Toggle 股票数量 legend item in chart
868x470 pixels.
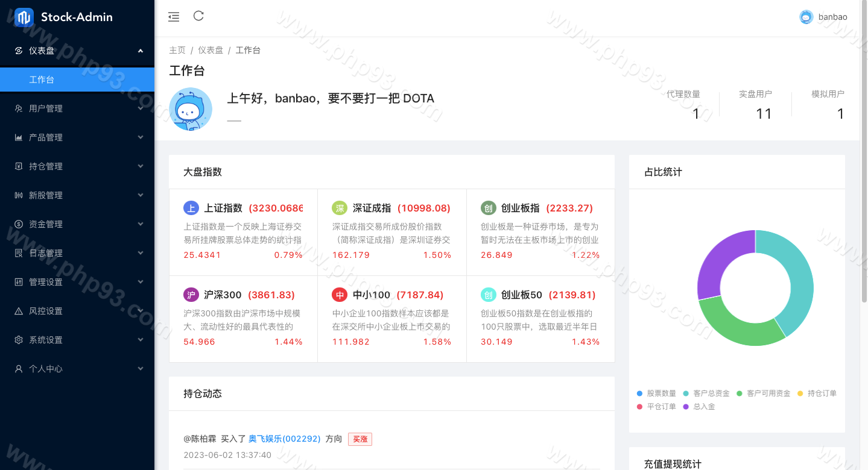click(x=656, y=393)
